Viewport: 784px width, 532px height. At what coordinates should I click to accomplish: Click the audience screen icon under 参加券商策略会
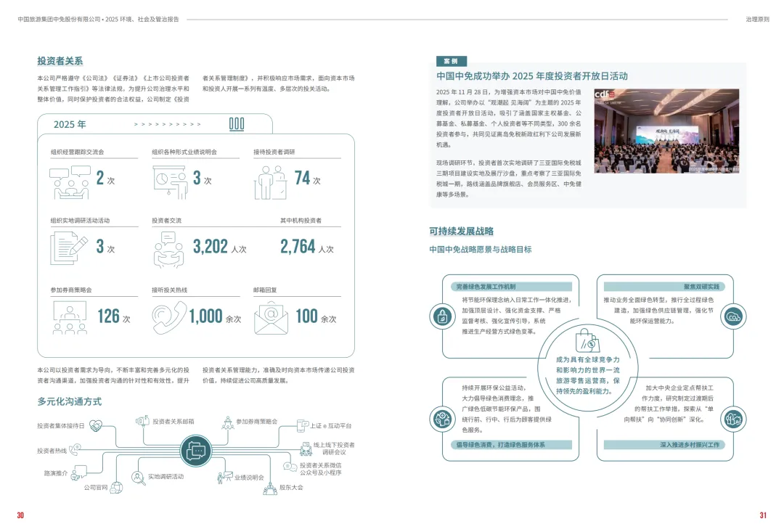[70, 317]
